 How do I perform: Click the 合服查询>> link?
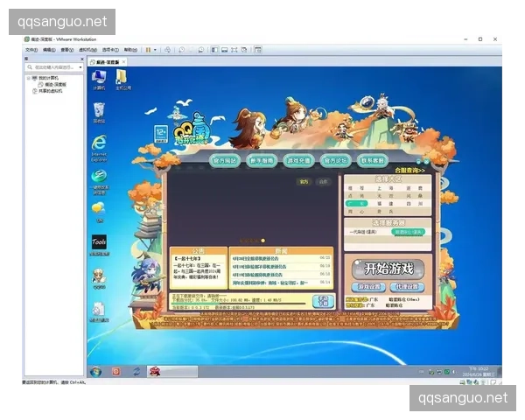(x=409, y=171)
